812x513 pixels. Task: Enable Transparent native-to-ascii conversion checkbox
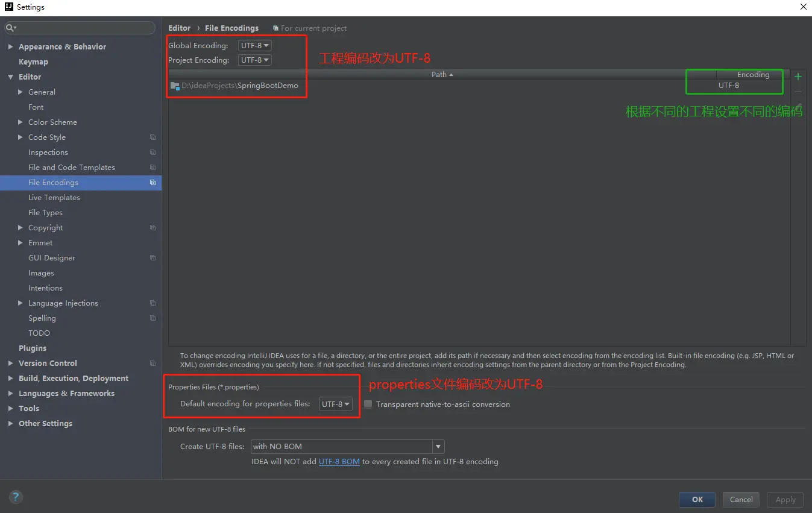click(x=368, y=404)
